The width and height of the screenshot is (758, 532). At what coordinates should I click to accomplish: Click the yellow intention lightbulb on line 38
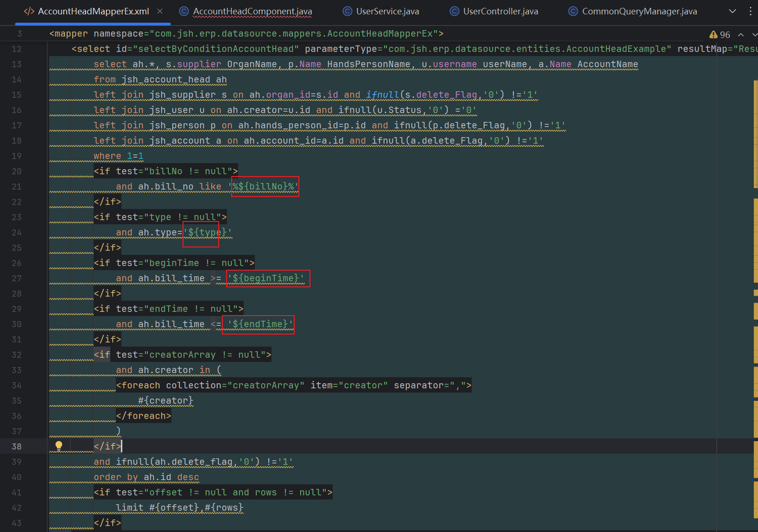59,446
